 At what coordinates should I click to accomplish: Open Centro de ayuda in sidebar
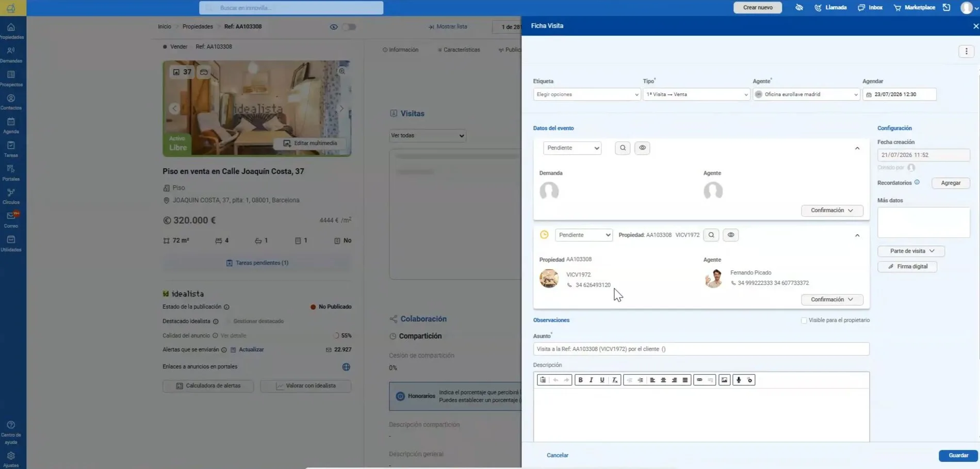tap(11, 433)
